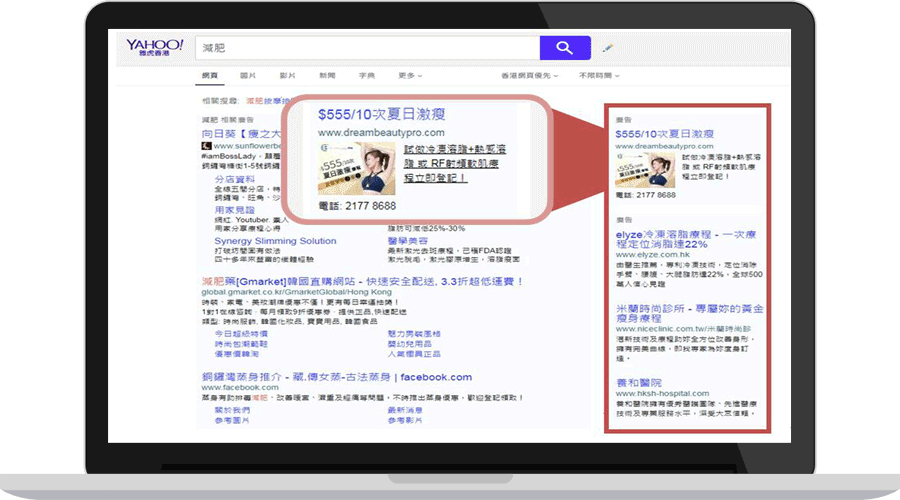The height and width of the screenshot is (500, 900).
Task: Switch to the 圖片 tab
Action: (248, 76)
